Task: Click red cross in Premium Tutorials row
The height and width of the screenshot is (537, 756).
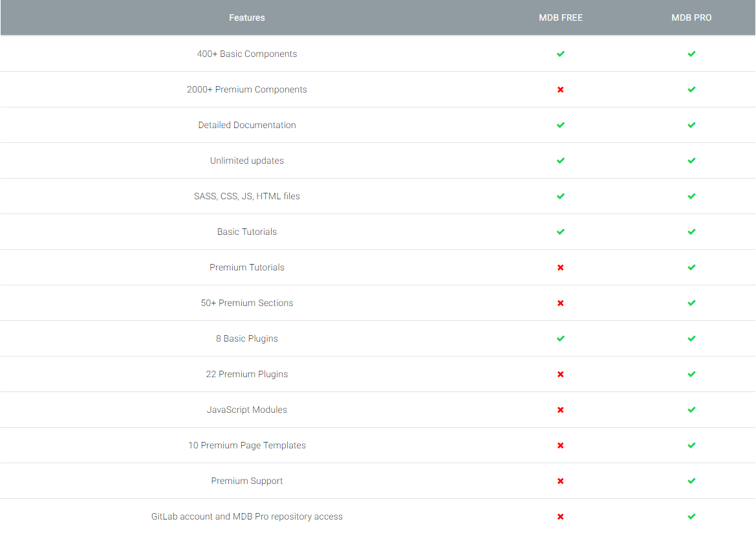Action: pos(561,267)
